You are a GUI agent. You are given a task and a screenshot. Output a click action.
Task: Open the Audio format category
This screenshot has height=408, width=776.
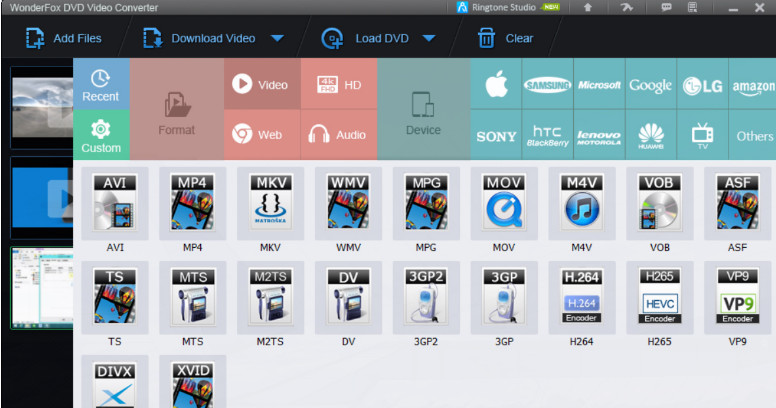click(x=339, y=135)
